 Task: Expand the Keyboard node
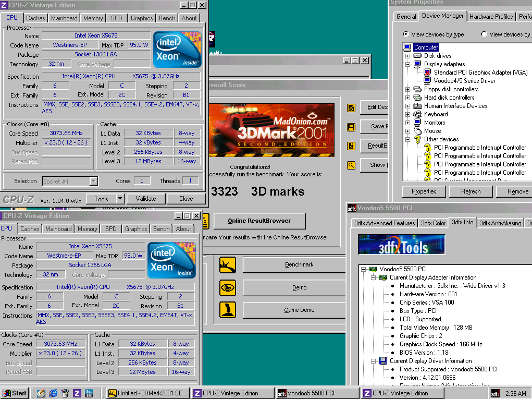coord(408,114)
